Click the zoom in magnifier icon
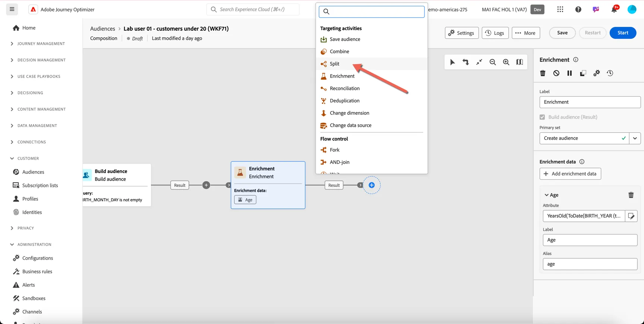Image resolution: width=644 pixels, height=324 pixels. tap(506, 62)
